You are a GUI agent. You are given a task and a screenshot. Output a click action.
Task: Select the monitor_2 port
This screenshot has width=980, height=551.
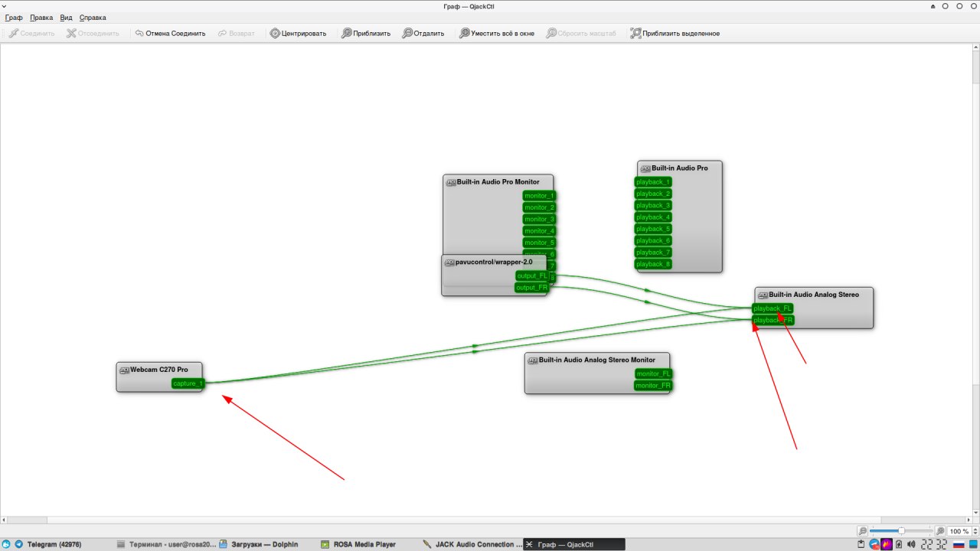point(539,207)
